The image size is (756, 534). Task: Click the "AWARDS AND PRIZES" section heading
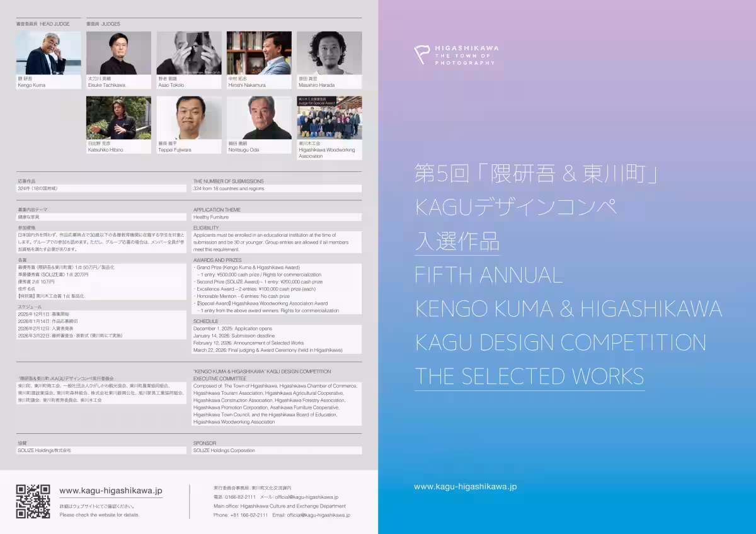217,260
